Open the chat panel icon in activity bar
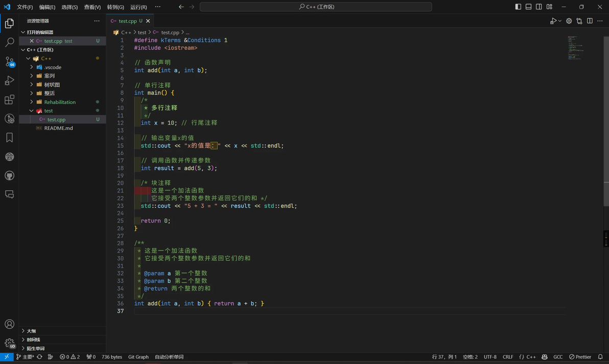 (9, 195)
